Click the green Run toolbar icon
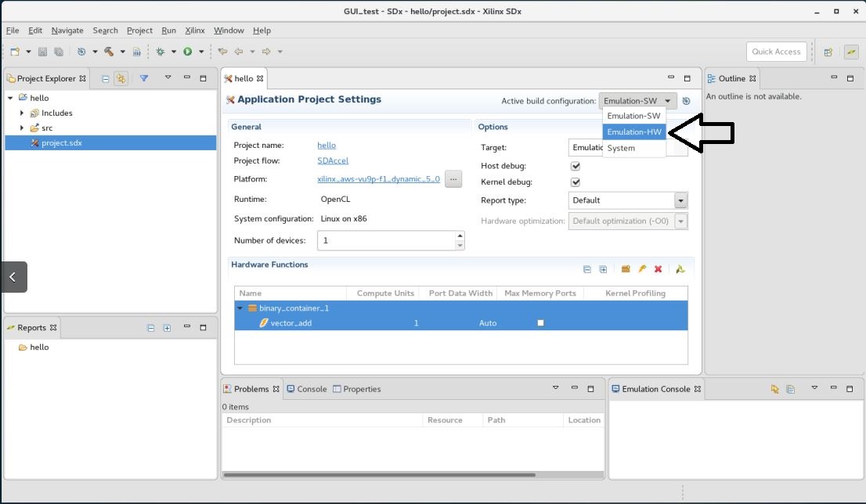The width and height of the screenshot is (866, 504). coord(188,52)
